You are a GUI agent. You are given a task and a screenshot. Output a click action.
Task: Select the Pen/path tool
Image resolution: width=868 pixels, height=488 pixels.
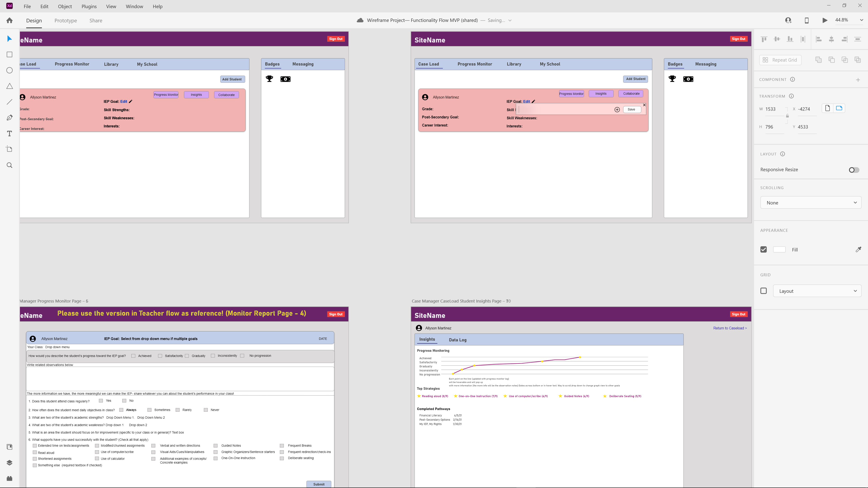[9, 117]
